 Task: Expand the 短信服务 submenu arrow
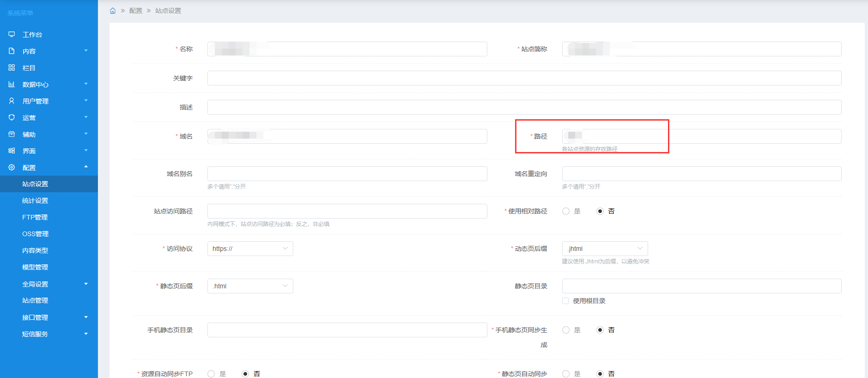[86, 334]
